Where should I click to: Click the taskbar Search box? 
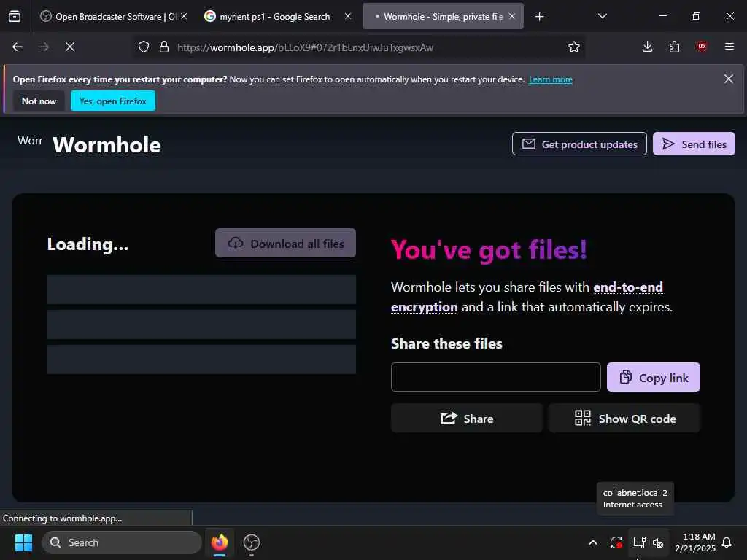(122, 542)
